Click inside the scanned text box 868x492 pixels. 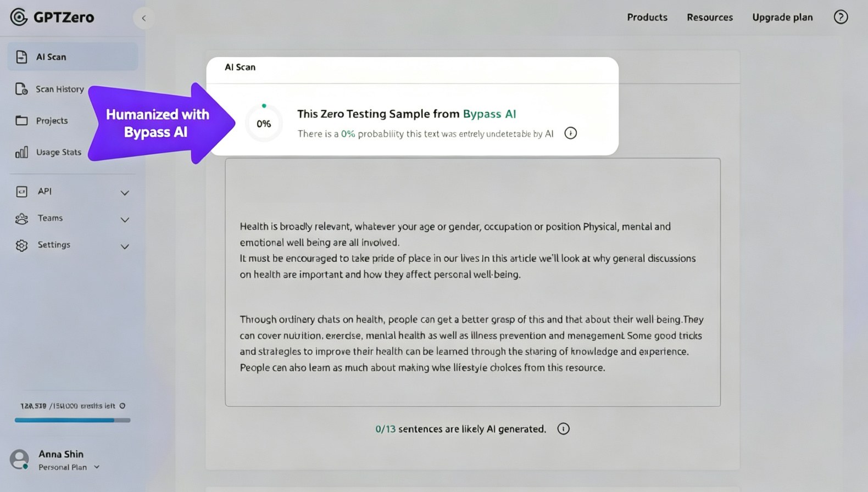click(472, 282)
